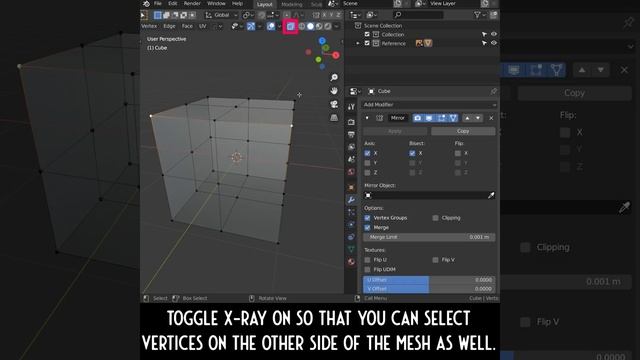Open outliner filter funnel dropdown
This screenshot has width=640, height=360.
pos(479,15)
